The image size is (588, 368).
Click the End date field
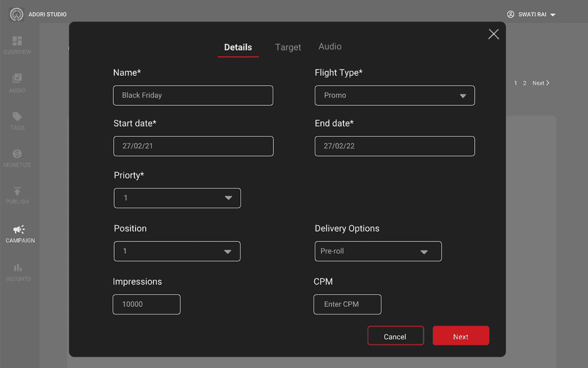(x=394, y=146)
